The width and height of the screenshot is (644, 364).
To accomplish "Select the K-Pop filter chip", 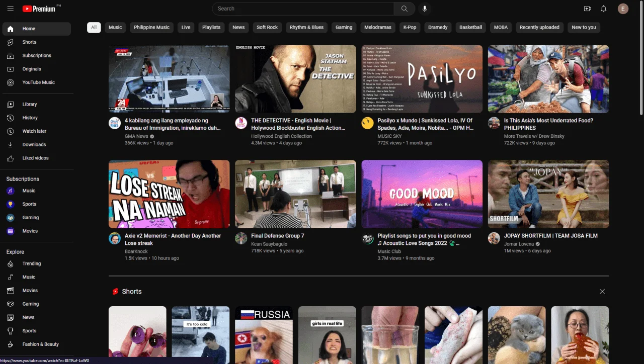I will click(x=410, y=27).
